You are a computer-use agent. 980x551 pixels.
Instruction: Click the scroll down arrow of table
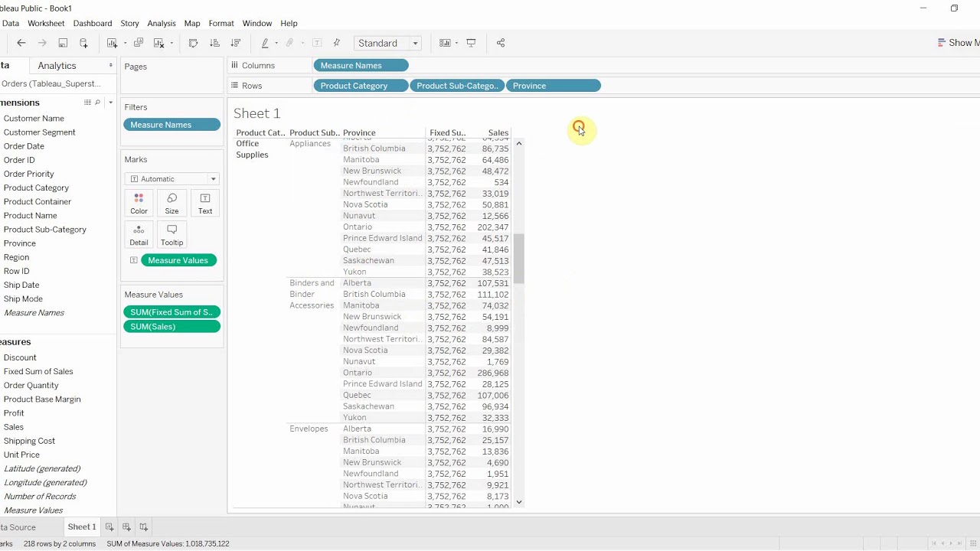(x=519, y=502)
